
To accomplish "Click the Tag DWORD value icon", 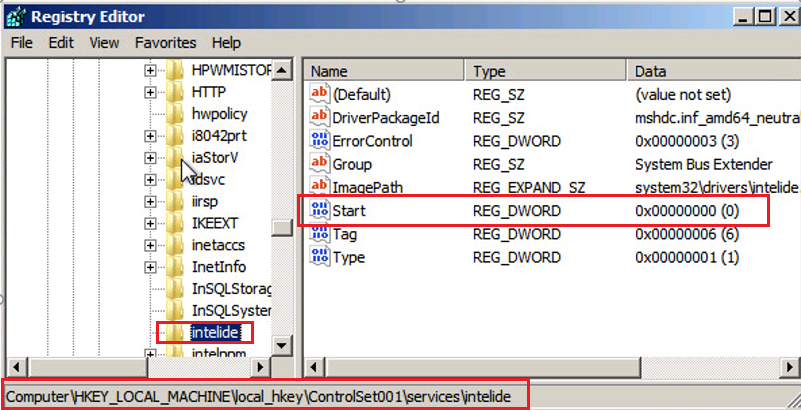I will click(x=320, y=234).
